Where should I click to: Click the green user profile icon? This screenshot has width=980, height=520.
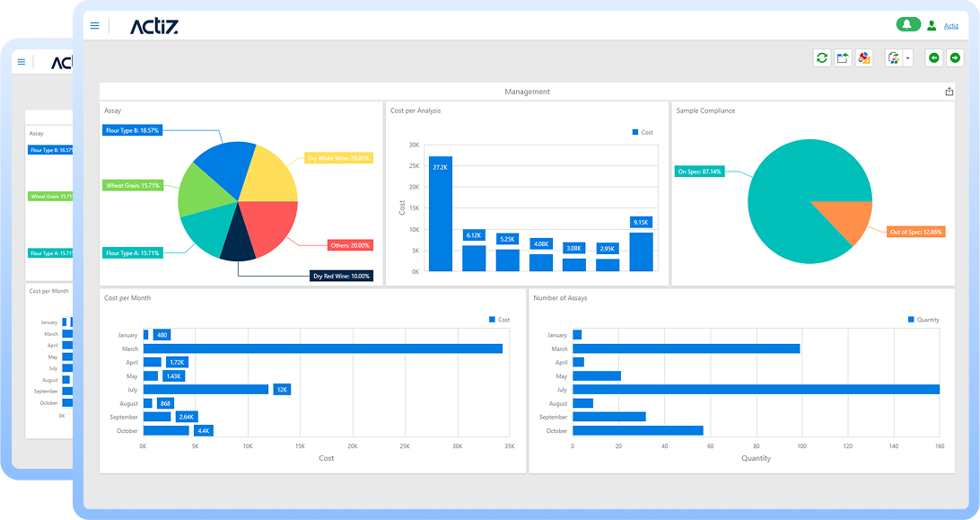[x=932, y=26]
